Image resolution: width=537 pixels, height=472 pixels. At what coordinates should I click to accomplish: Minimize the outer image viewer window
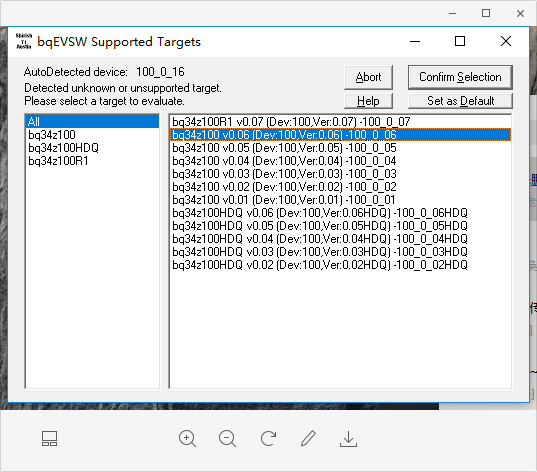tap(452, 13)
